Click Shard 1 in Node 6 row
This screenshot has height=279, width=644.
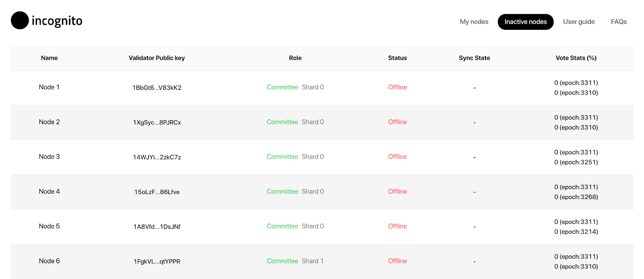pyautogui.click(x=312, y=261)
